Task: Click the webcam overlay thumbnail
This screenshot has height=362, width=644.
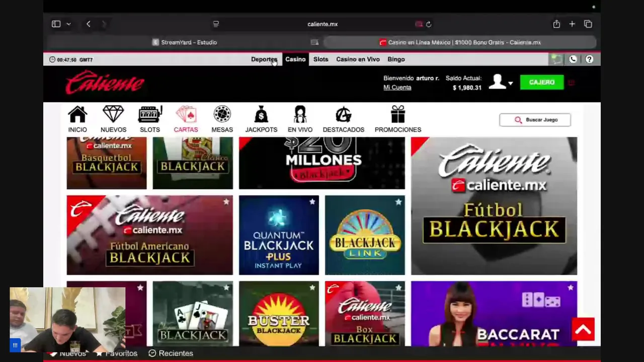Action: click(67, 320)
